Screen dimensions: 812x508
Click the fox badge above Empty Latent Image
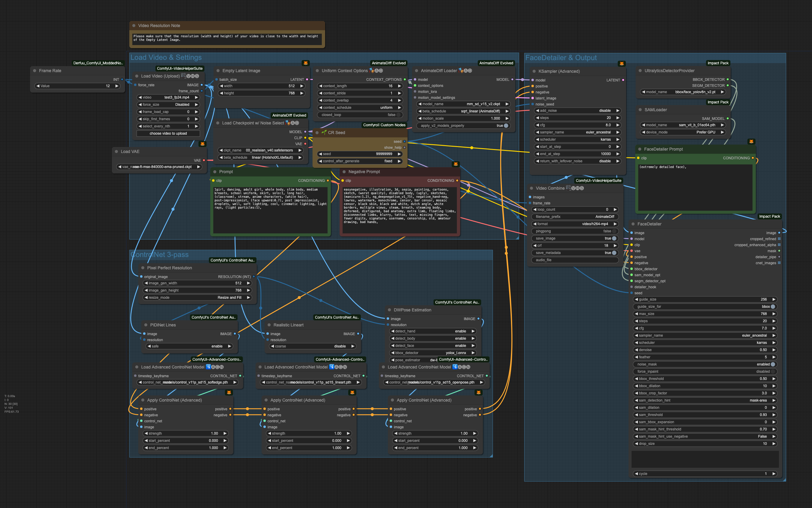306,63
